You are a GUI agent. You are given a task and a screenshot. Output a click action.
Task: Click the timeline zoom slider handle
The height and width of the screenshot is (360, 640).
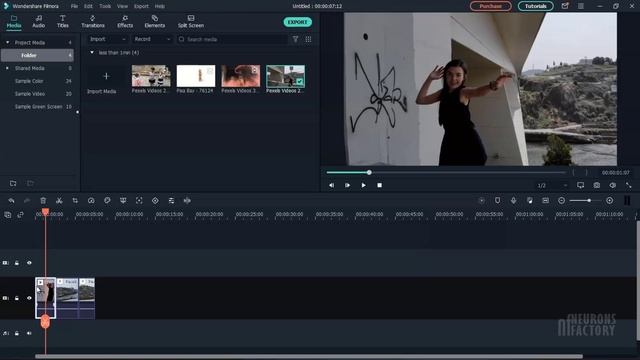click(x=589, y=200)
